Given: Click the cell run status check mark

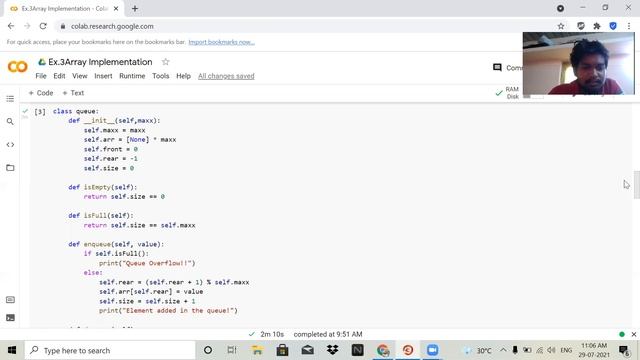Looking at the screenshot, I should point(25,111).
